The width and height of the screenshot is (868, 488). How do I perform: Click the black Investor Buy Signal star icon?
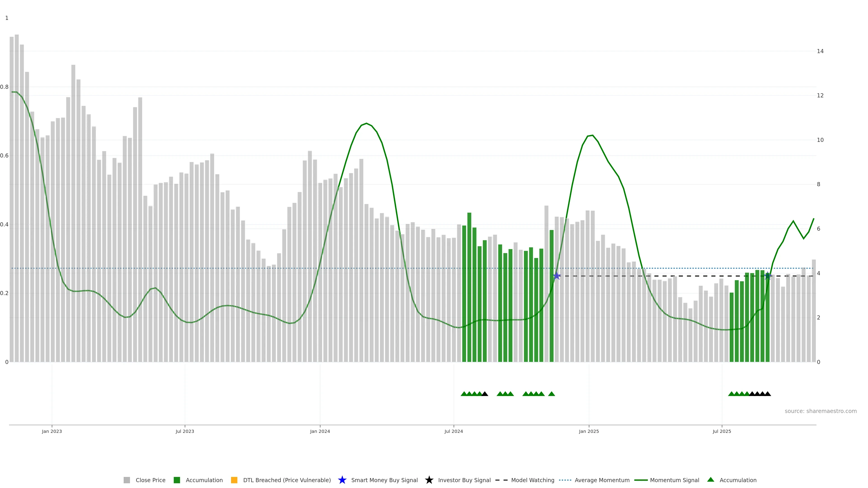429,480
